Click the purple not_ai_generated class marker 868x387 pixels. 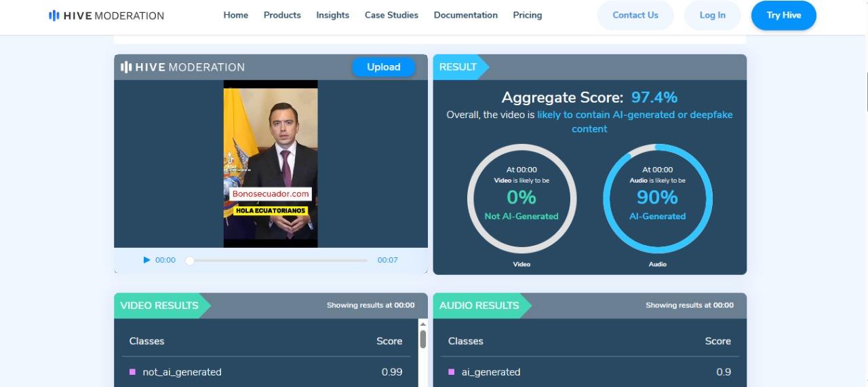coord(132,372)
